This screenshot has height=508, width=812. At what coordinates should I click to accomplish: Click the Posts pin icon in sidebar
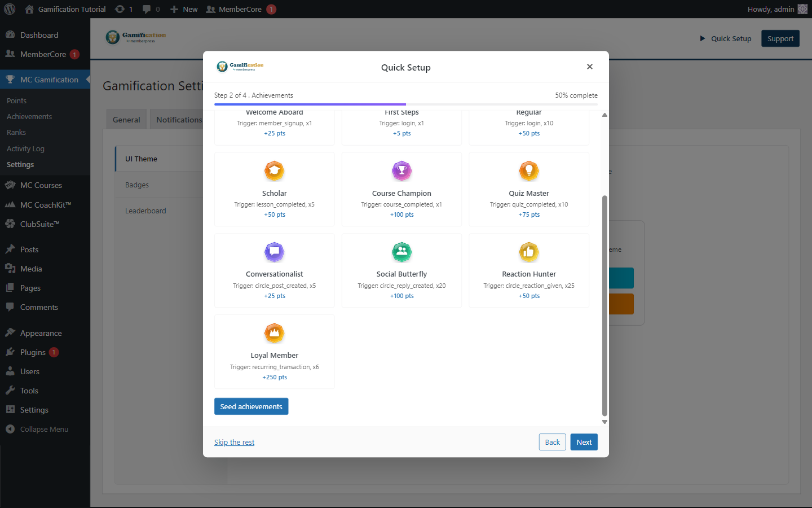(x=10, y=249)
